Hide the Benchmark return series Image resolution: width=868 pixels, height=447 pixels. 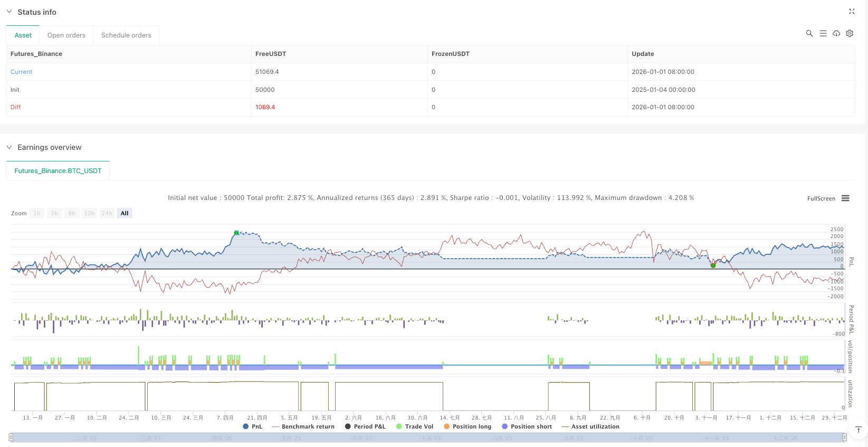(303, 426)
